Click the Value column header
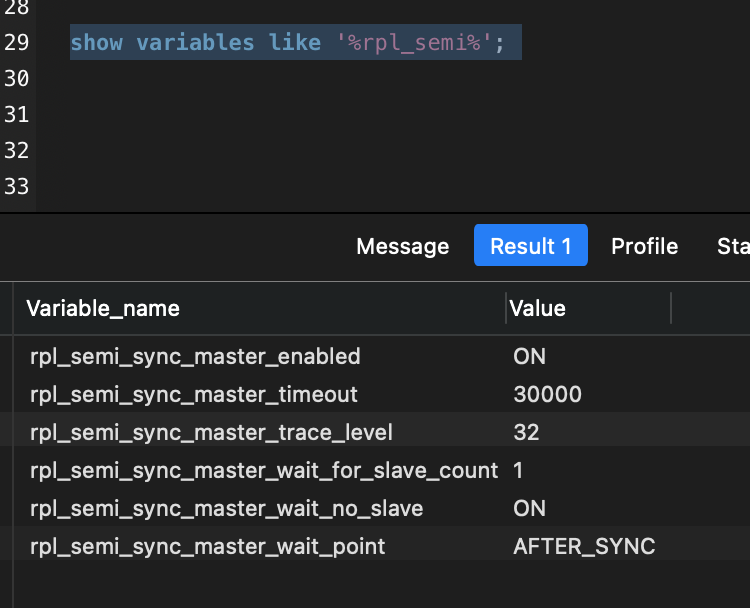Screen dimensions: 750x608 (x=538, y=308)
